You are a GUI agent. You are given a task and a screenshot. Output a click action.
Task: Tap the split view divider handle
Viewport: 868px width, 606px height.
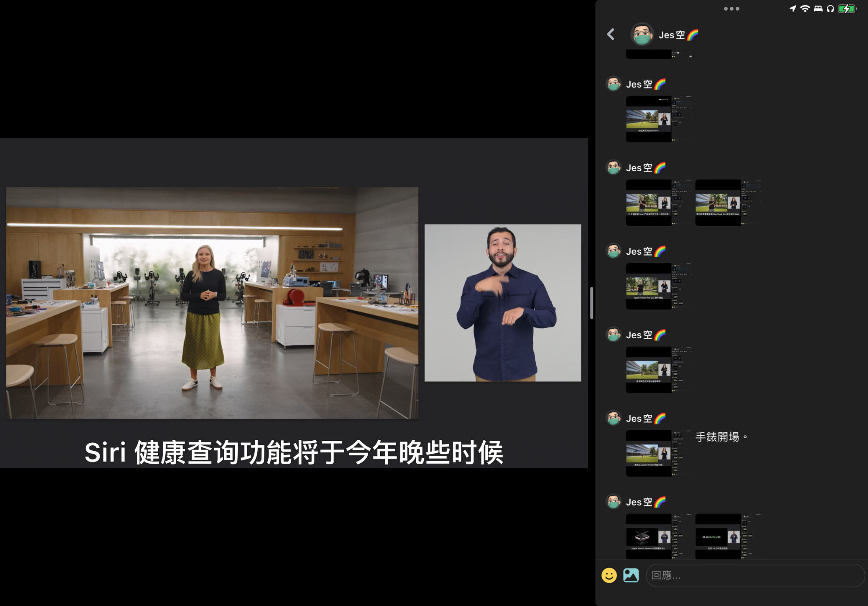click(592, 303)
